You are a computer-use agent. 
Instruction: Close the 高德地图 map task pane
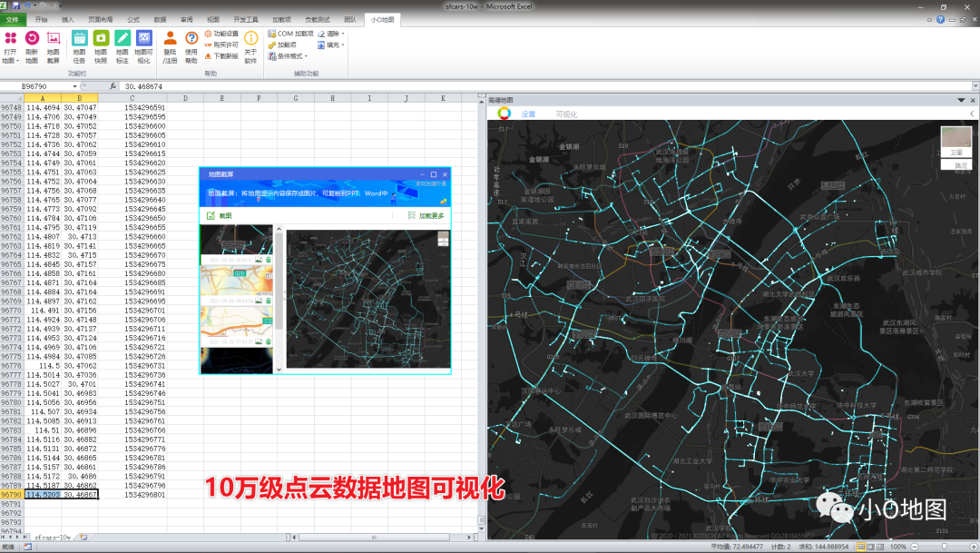point(973,100)
